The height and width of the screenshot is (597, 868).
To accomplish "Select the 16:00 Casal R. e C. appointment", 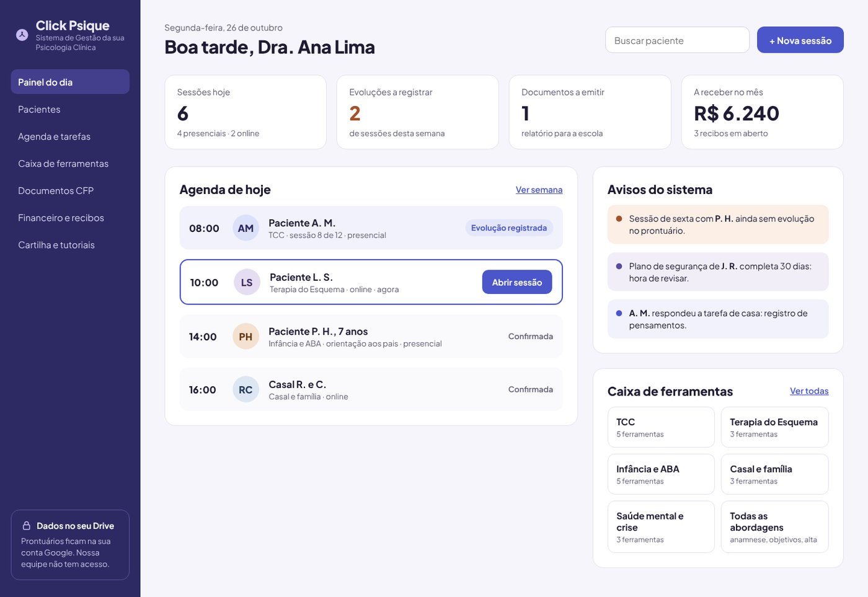I will [x=371, y=390].
